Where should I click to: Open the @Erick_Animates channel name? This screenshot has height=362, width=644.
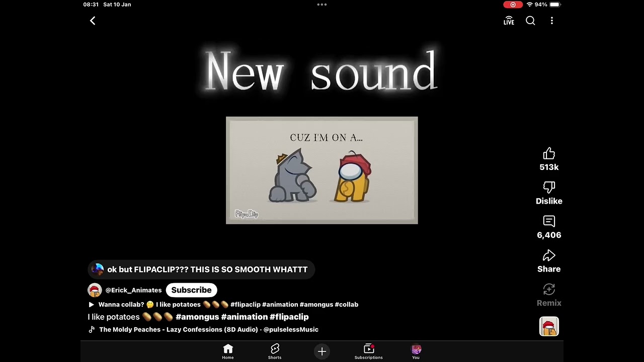133,290
